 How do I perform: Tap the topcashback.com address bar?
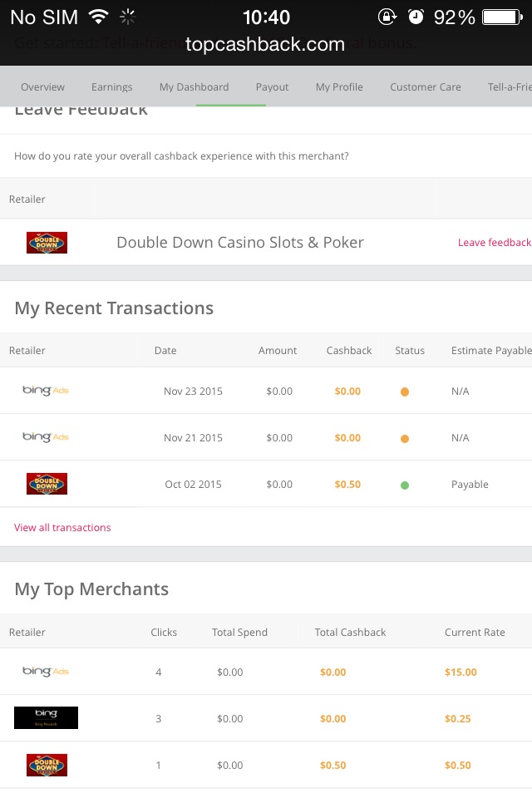point(265,44)
